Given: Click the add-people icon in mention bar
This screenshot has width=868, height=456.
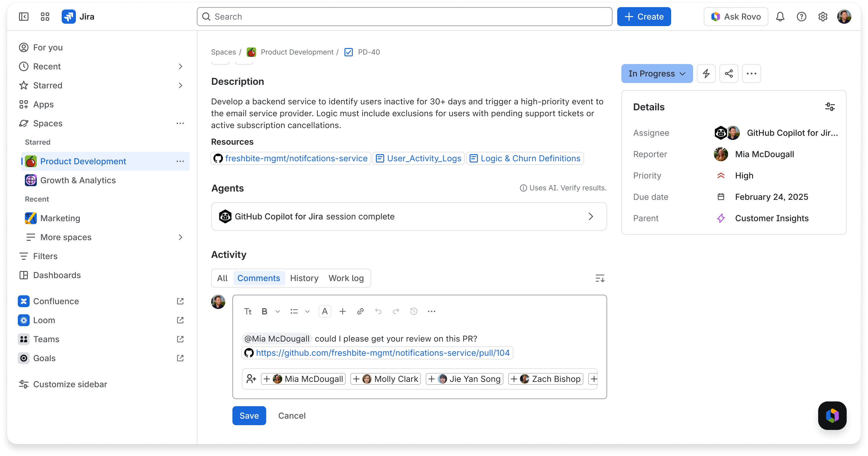Looking at the screenshot, I should coord(251,379).
